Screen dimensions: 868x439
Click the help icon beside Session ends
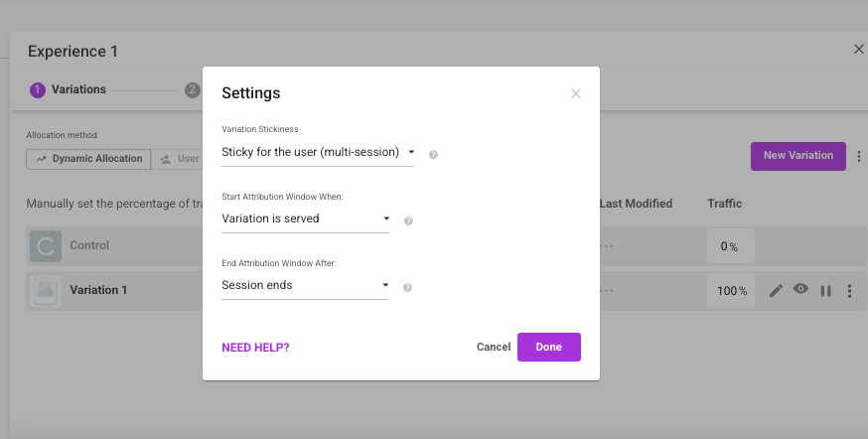tap(407, 287)
